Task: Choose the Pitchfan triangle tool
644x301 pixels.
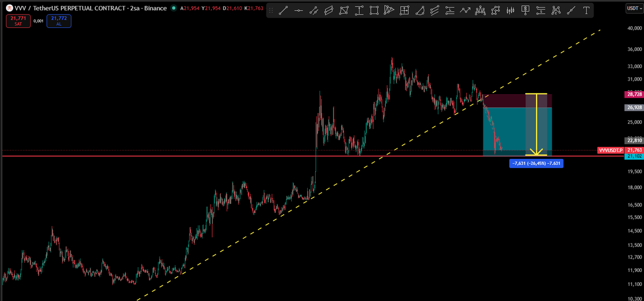Action: [x=389, y=11]
